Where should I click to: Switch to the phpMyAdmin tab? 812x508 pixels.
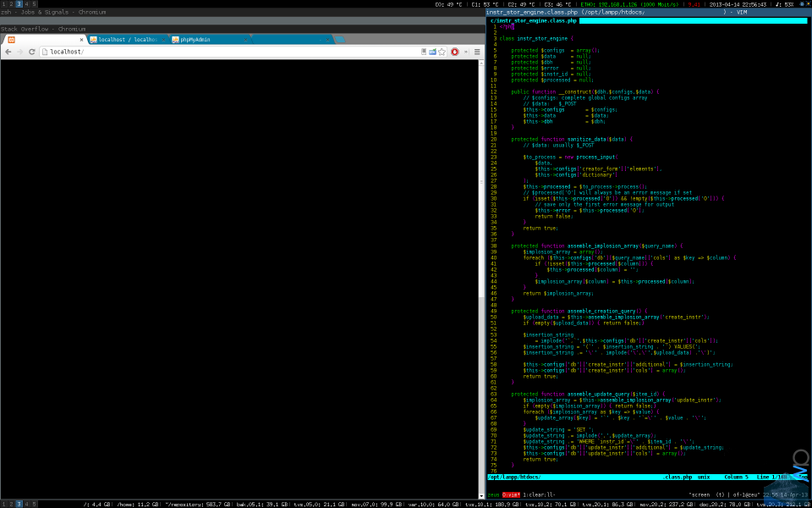pyautogui.click(x=210, y=40)
